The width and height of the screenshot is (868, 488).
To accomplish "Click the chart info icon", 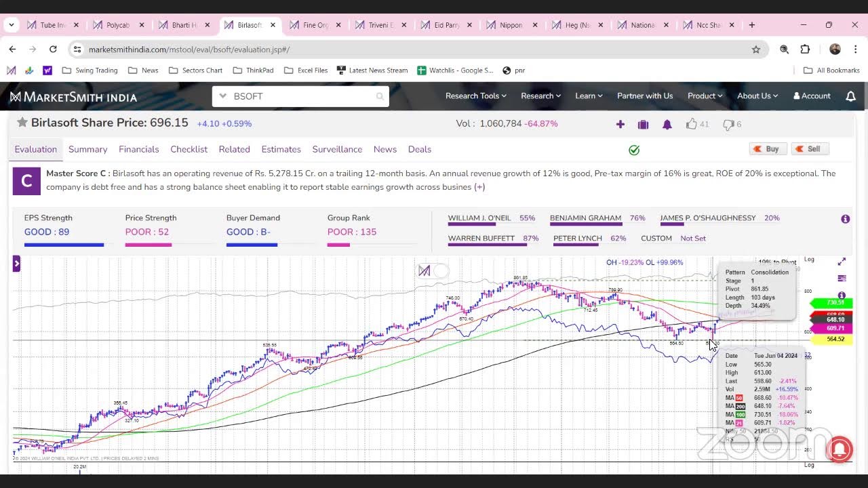I will point(842,296).
